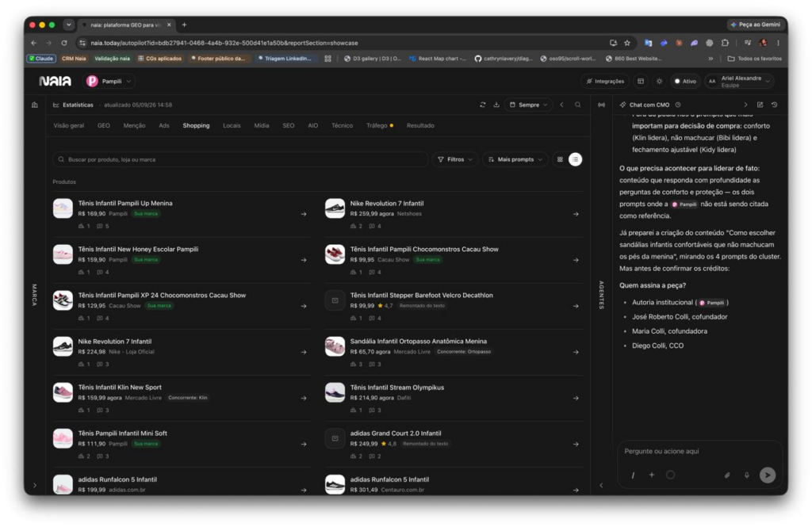Click the NAIA logo
The width and height of the screenshot is (812, 527).
[55, 82]
